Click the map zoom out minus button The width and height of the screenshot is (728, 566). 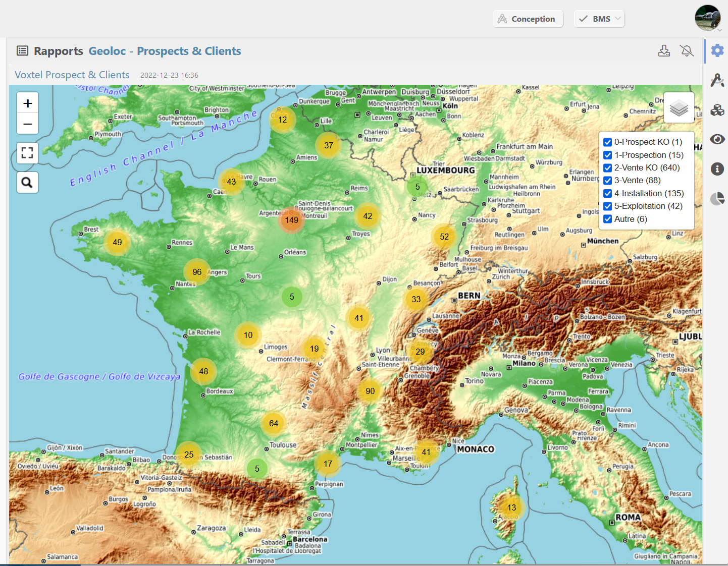pyautogui.click(x=28, y=124)
